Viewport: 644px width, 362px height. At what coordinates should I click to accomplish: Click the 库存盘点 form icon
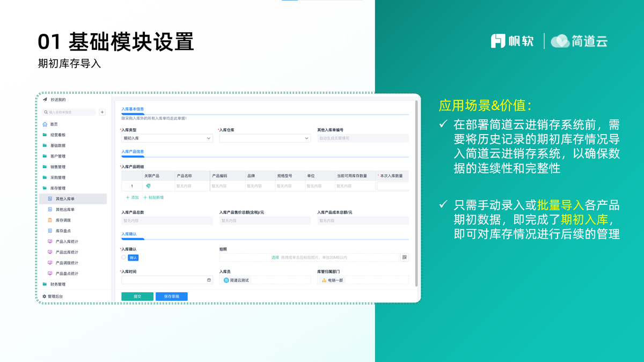tap(50, 231)
